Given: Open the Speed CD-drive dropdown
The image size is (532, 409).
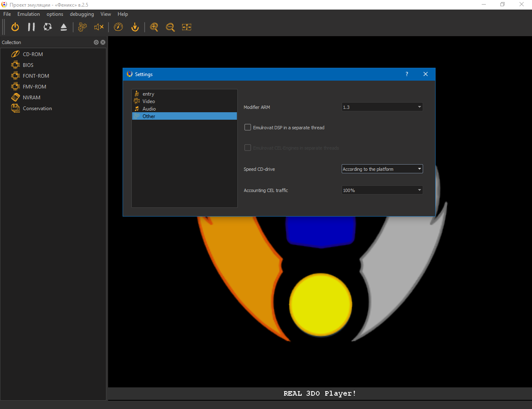Looking at the screenshot, I should point(382,169).
